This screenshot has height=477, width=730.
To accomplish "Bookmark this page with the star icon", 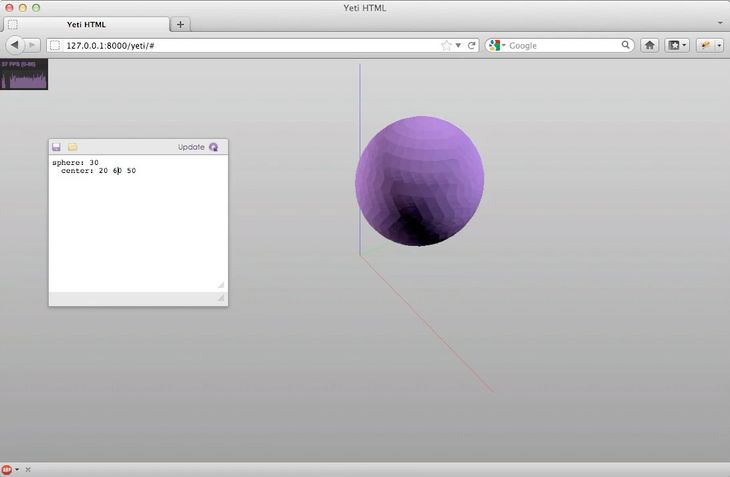I will pos(446,45).
